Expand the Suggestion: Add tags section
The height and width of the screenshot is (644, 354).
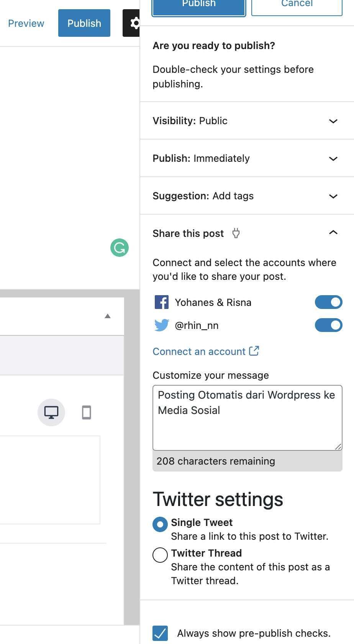[x=247, y=196]
